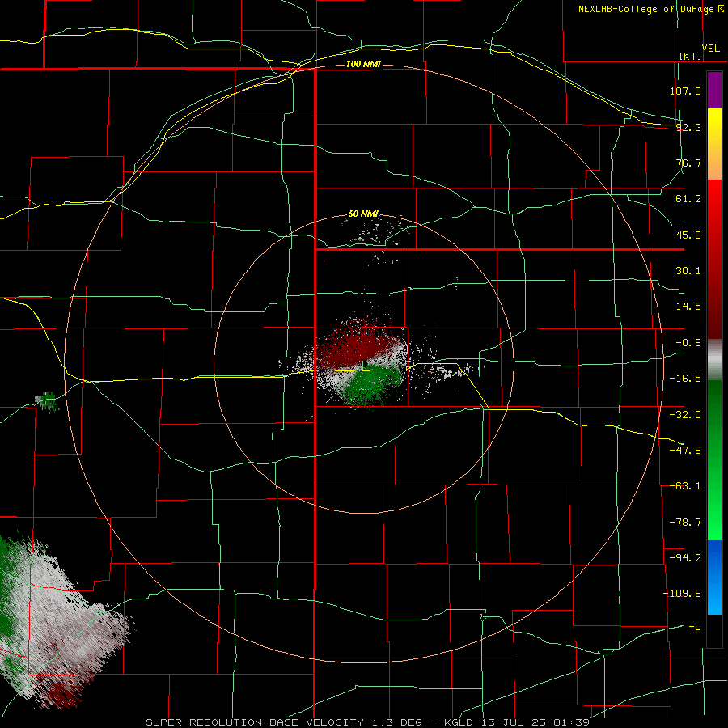This screenshot has height=728, width=728.
Task: Click the 'TH' label under the color bar
Action: [x=695, y=630]
